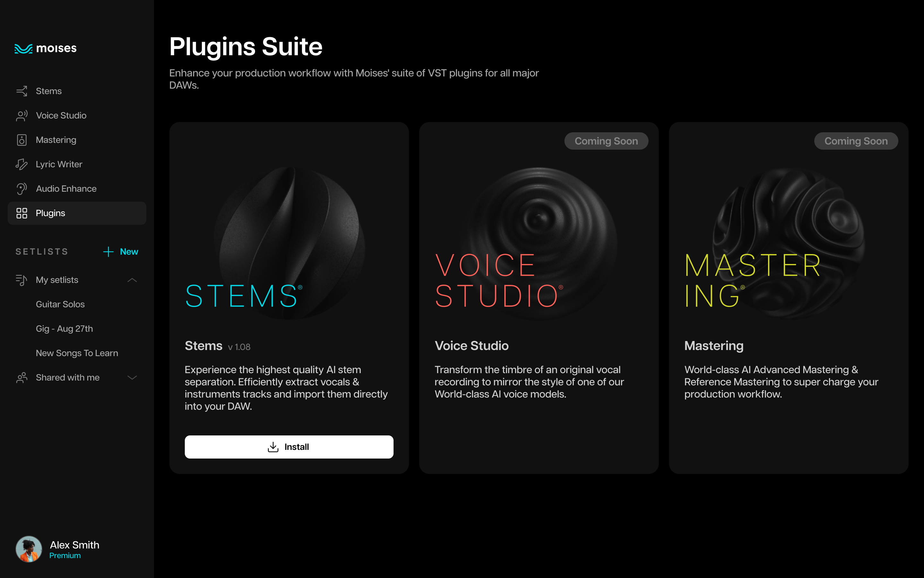Click the Stems card title

pos(203,346)
